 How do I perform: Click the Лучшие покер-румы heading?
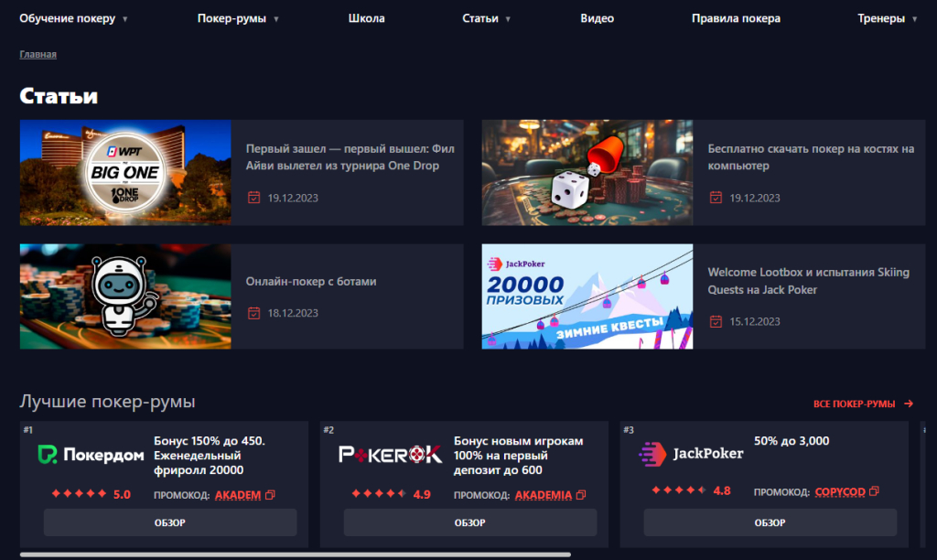(x=108, y=402)
